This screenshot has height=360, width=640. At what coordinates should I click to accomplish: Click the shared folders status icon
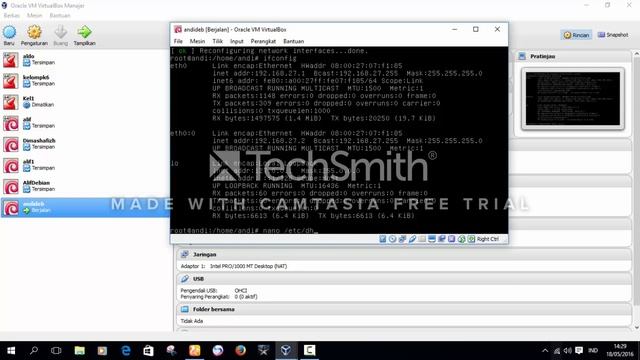(x=422, y=239)
